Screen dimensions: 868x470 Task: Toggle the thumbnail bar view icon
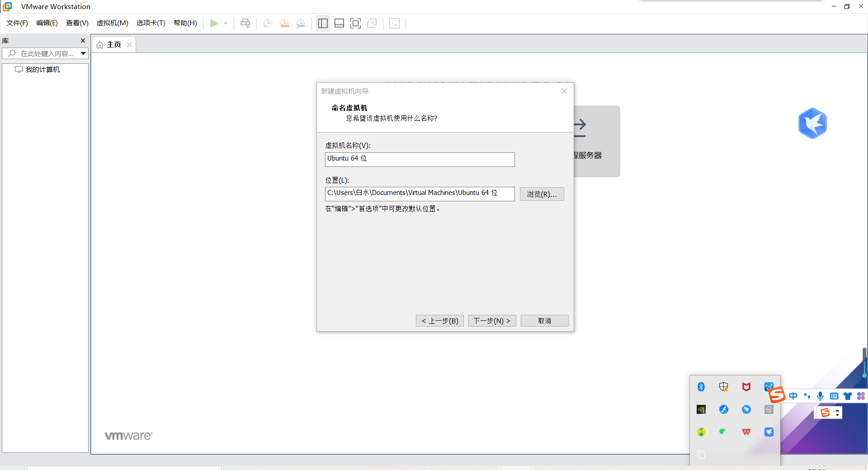click(x=339, y=24)
